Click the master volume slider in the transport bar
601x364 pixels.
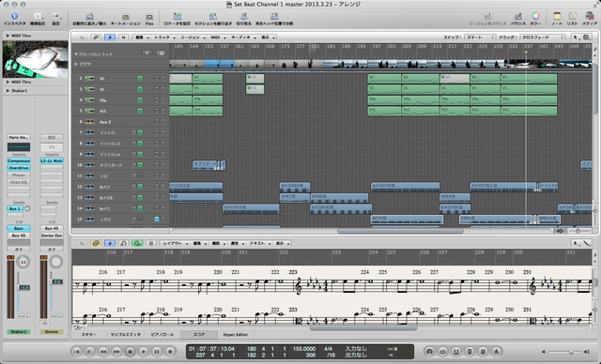point(565,352)
